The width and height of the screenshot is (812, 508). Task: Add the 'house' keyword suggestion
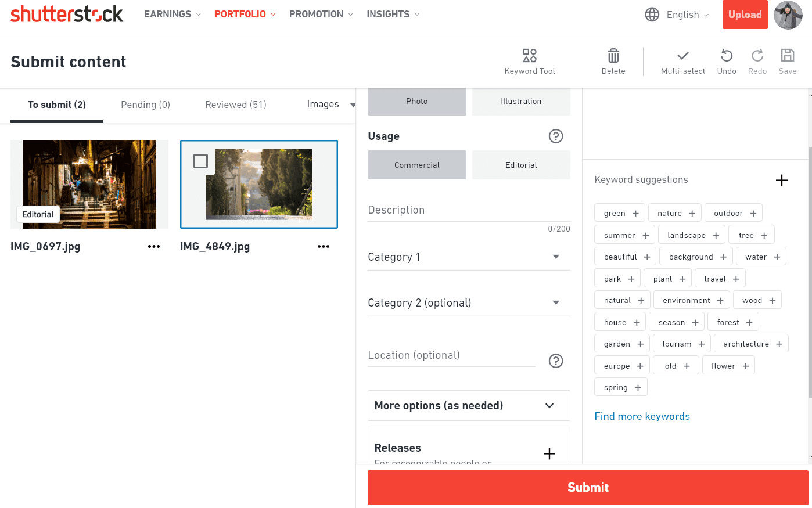620,322
